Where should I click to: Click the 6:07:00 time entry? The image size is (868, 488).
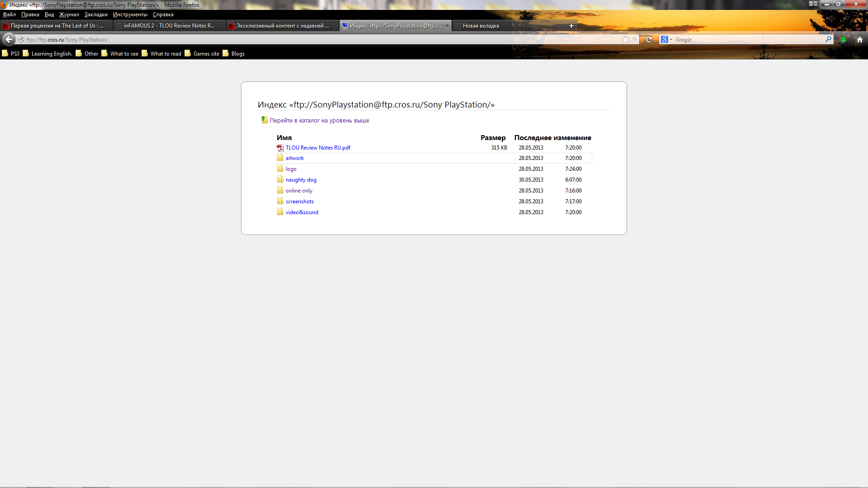click(573, 180)
